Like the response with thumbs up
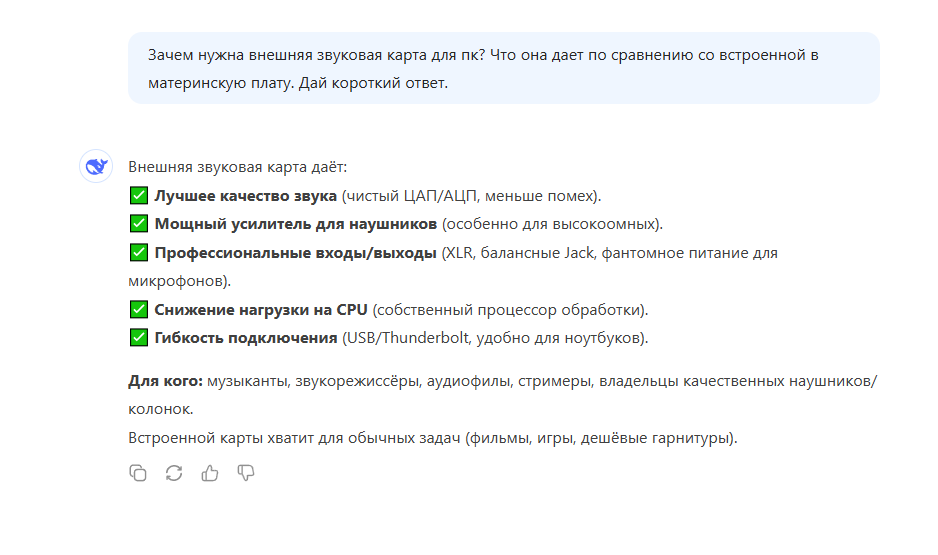 (210, 473)
